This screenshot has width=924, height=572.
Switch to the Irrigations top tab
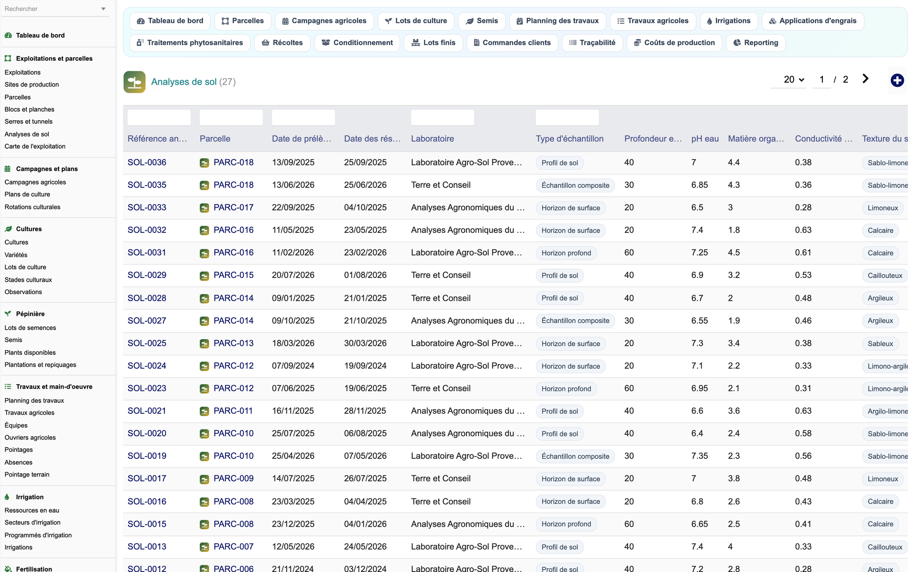point(728,21)
